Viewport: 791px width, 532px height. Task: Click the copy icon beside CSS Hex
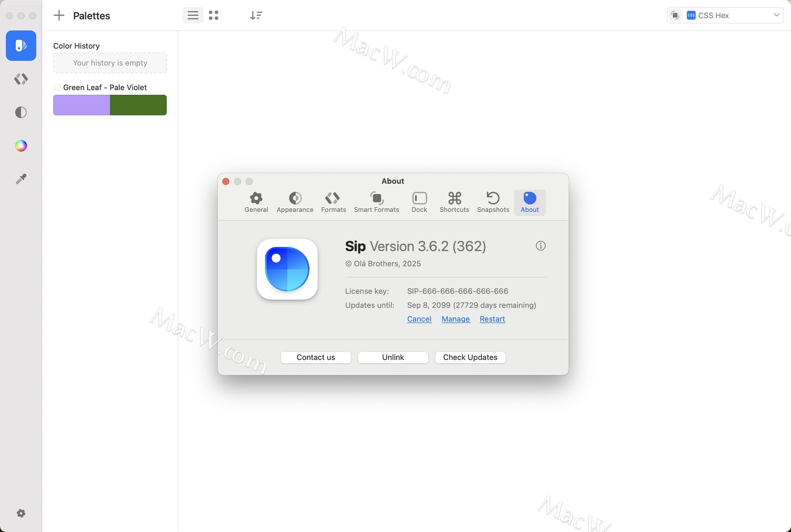675,16
